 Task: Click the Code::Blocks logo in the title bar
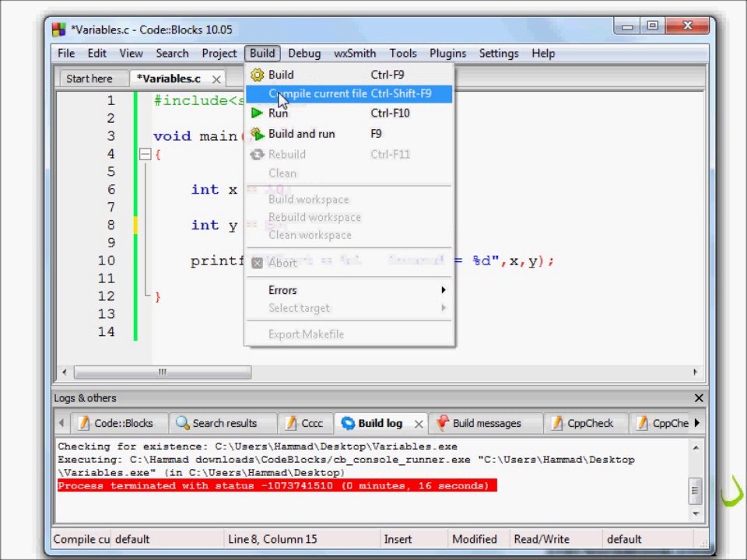[x=58, y=30]
